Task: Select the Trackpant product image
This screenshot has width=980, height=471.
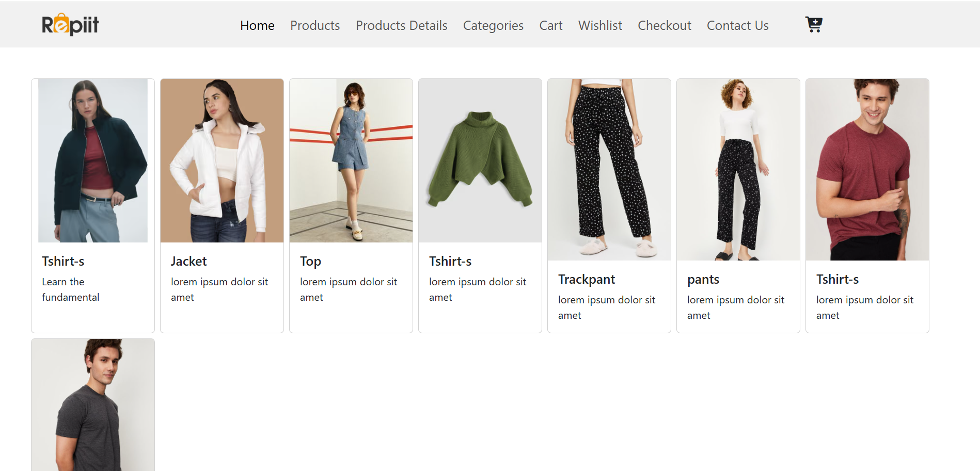Action: [609, 169]
